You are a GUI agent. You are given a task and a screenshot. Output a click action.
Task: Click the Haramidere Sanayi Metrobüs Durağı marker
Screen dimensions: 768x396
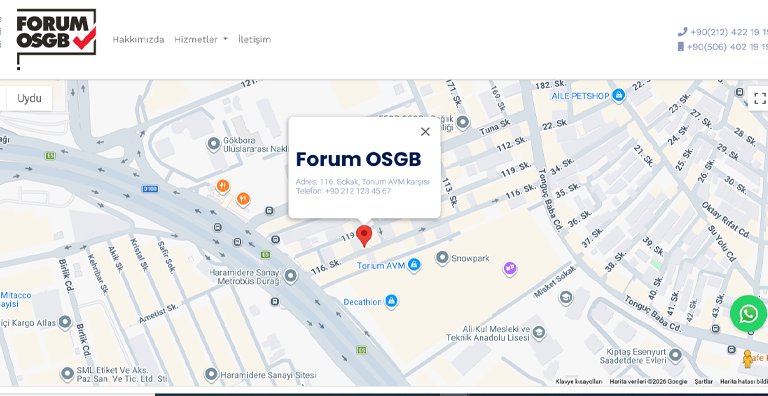290,276
